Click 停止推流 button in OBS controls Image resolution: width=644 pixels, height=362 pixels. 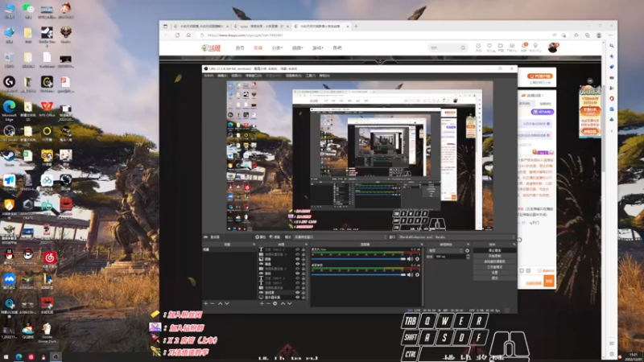(x=494, y=250)
